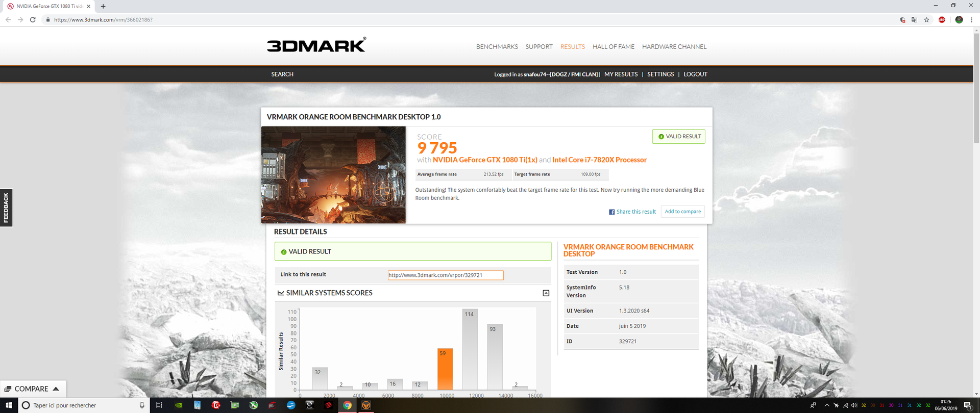Click the snafou74 username link
The width and height of the screenshot is (980, 413).
pos(560,74)
